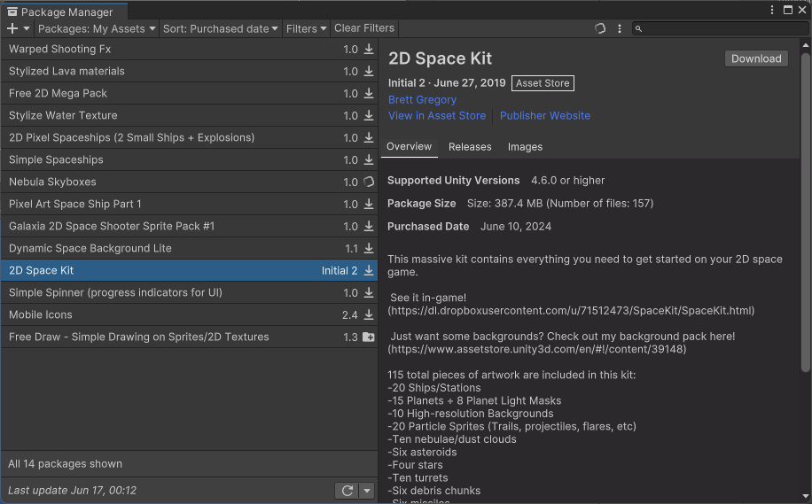Image resolution: width=812 pixels, height=504 pixels.
Task: Click the Download button for 2D Space Kit
Action: tap(756, 58)
